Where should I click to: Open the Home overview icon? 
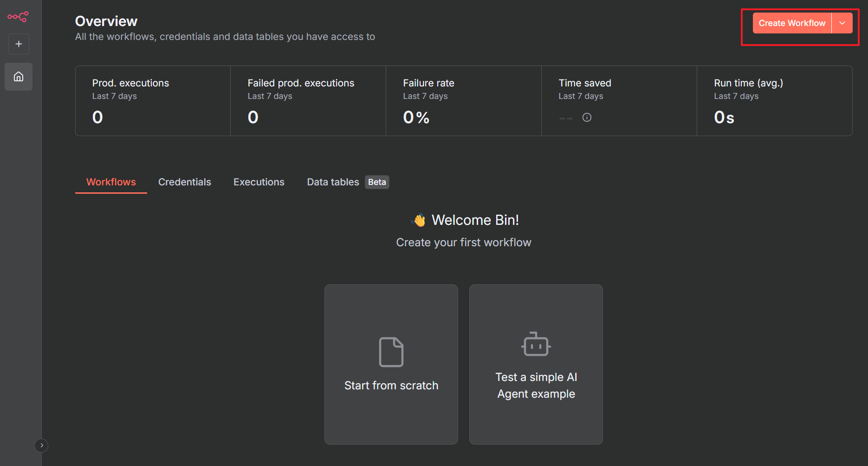click(19, 77)
